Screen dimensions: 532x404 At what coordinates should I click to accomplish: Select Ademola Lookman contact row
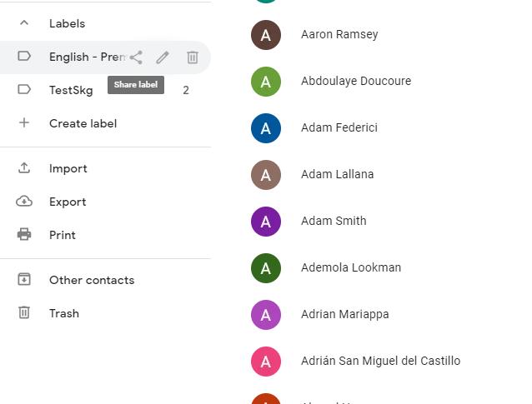coord(350,267)
